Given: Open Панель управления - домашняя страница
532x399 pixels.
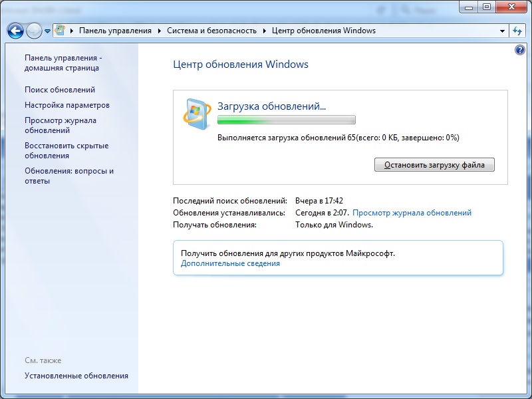Looking at the screenshot, I should pyautogui.click(x=63, y=63).
